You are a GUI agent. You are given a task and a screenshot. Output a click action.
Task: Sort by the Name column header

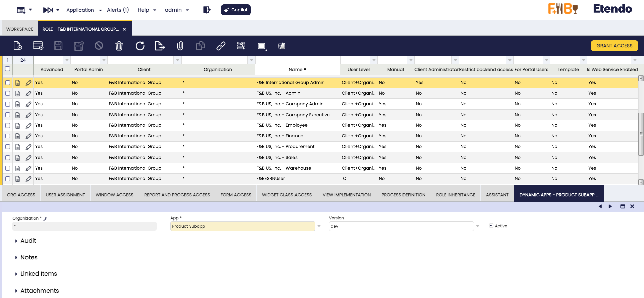298,69
